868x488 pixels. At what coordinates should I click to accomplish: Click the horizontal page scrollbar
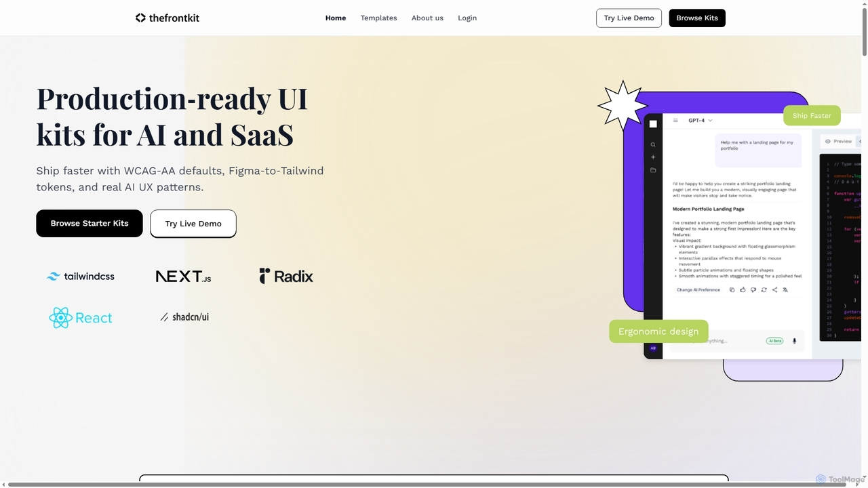[x=427, y=485]
